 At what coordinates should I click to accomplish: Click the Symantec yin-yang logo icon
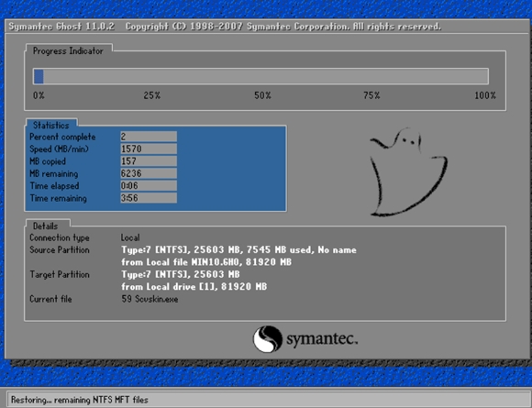coord(267,339)
